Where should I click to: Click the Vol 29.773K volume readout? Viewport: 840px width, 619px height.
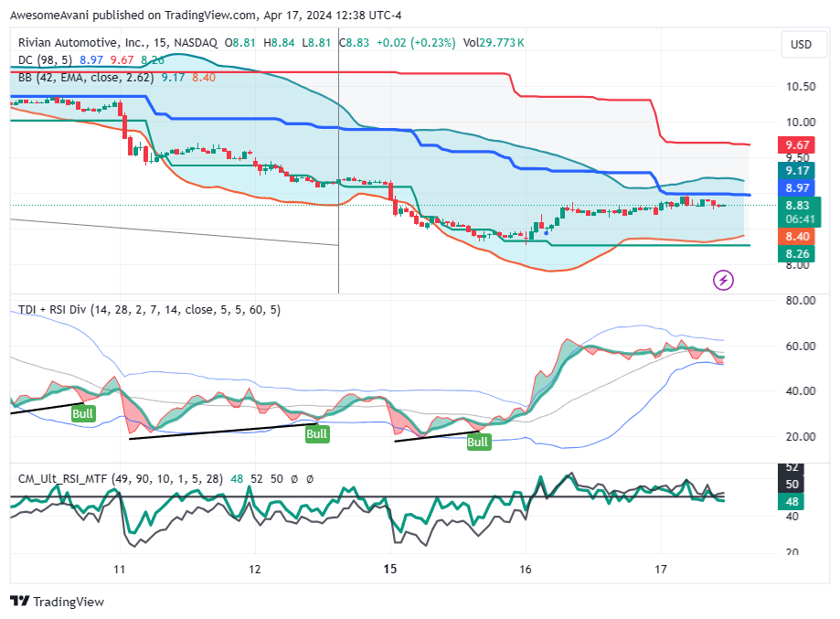coord(494,42)
